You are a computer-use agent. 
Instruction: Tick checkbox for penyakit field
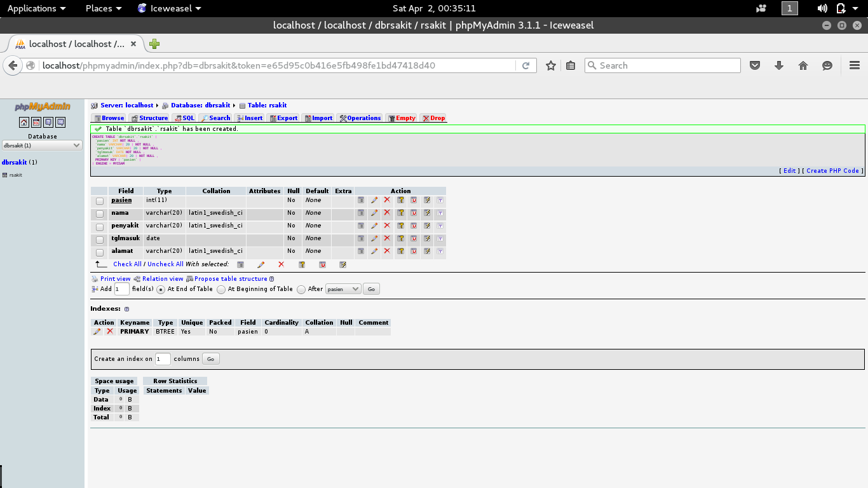(x=100, y=226)
